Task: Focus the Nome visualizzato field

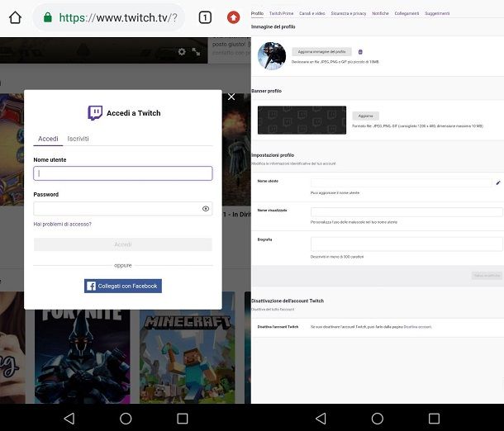Action: (407, 212)
